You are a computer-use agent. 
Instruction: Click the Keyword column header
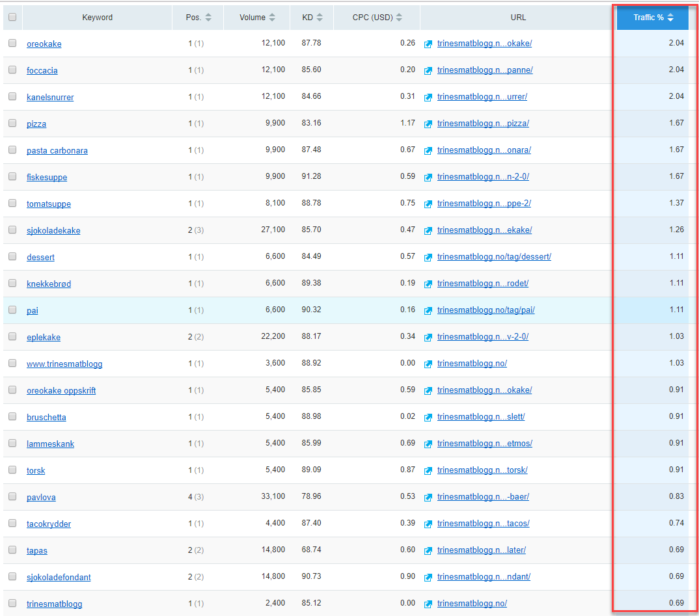click(x=97, y=18)
